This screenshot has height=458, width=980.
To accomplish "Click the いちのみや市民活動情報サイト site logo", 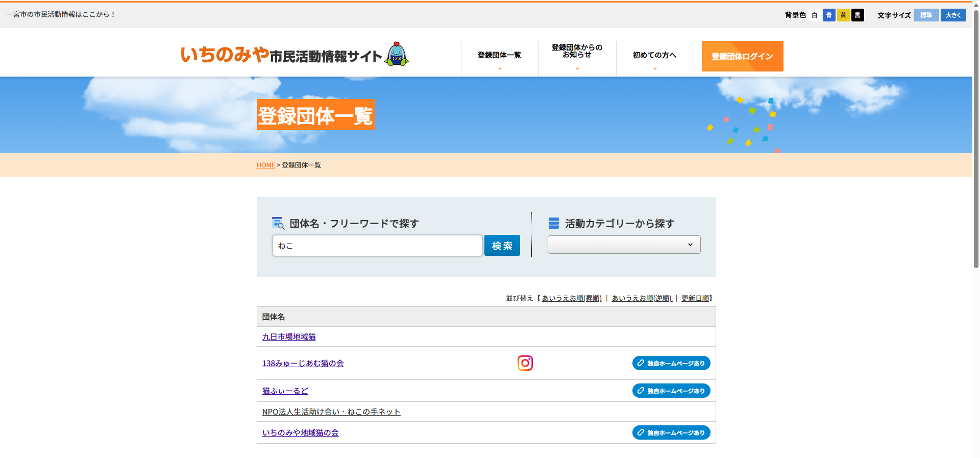I will [x=281, y=55].
